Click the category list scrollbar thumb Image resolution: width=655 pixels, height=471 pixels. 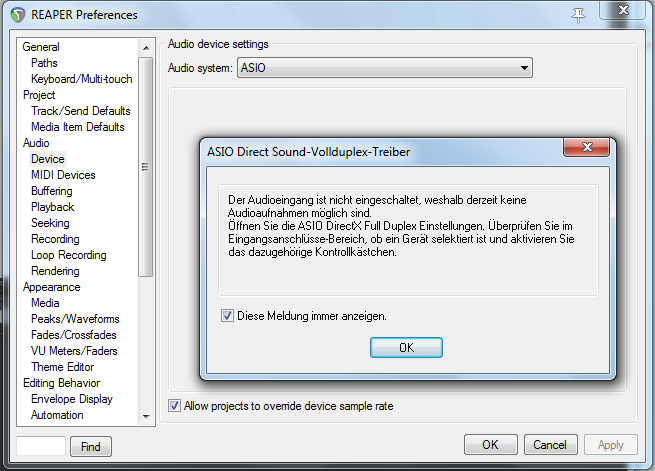point(145,167)
